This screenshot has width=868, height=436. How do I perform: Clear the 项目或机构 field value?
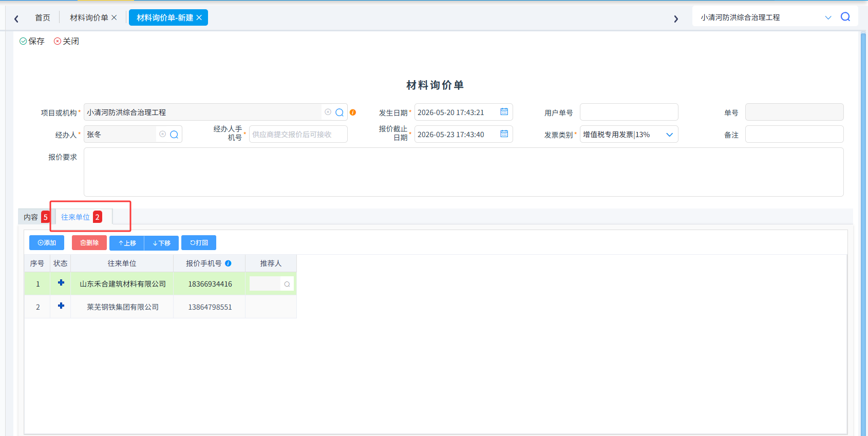tap(328, 112)
